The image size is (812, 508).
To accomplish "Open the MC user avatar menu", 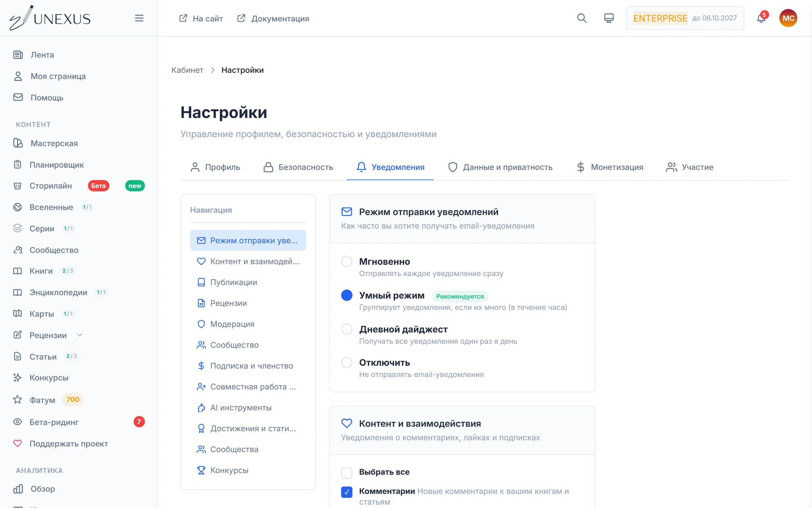I will [x=788, y=18].
